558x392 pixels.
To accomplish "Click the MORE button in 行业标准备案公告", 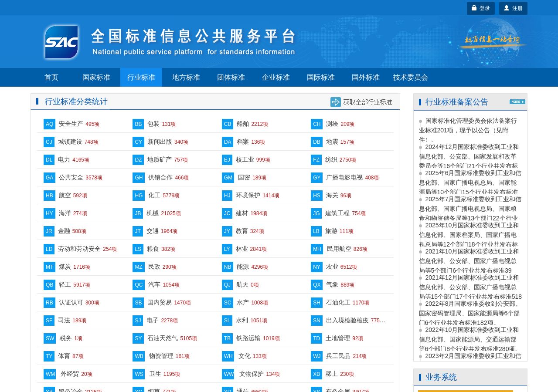I will click(517, 102).
